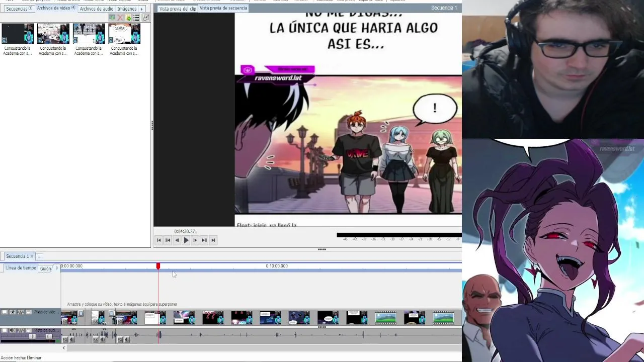The width and height of the screenshot is (644, 362).
Task: Click Pista de audio track label
Action: tap(45, 330)
